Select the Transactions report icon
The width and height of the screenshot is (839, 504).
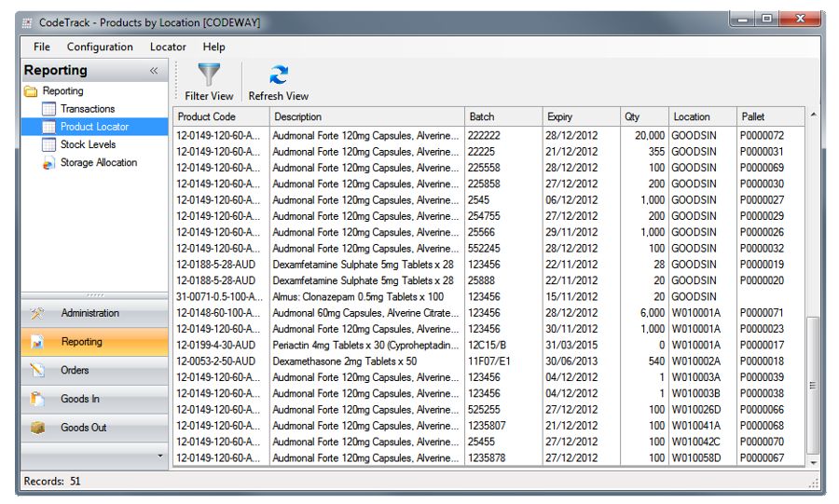point(49,109)
